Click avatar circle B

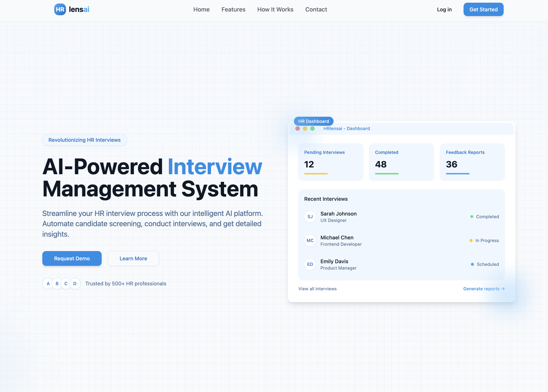pos(57,283)
